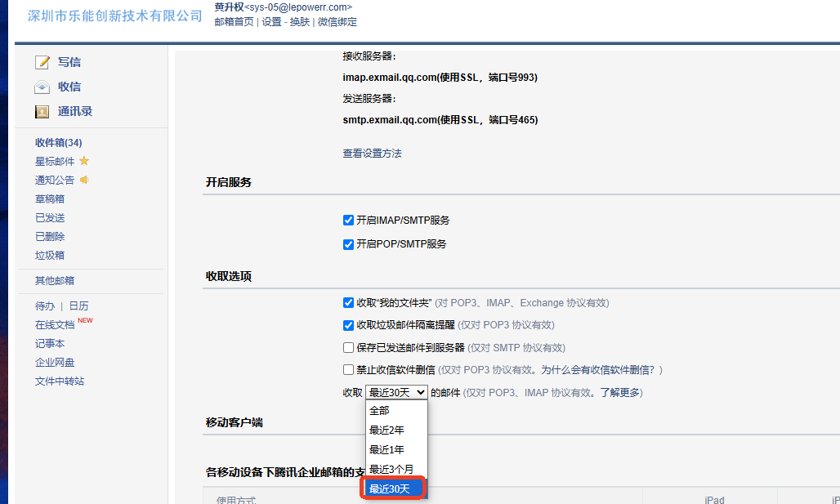Check the 禁止收信软件删信 option
840x504 pixels.
click(x=349, y=369)
